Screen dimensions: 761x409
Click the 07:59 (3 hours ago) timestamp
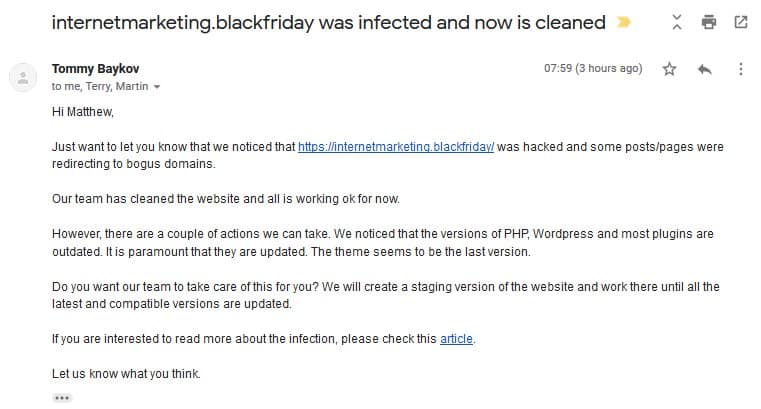click(x=593, y=69)
